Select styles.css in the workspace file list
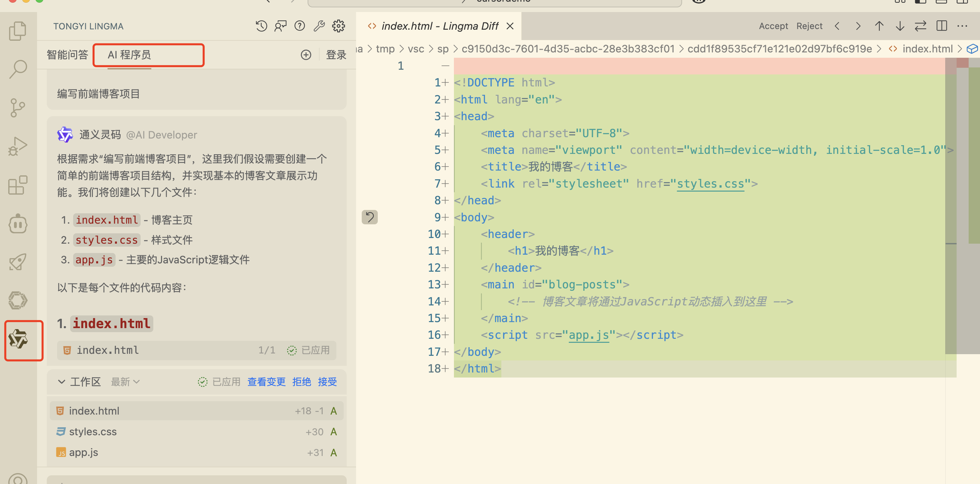This screenshot has height=484, width=980. click(x=93, y=432)
